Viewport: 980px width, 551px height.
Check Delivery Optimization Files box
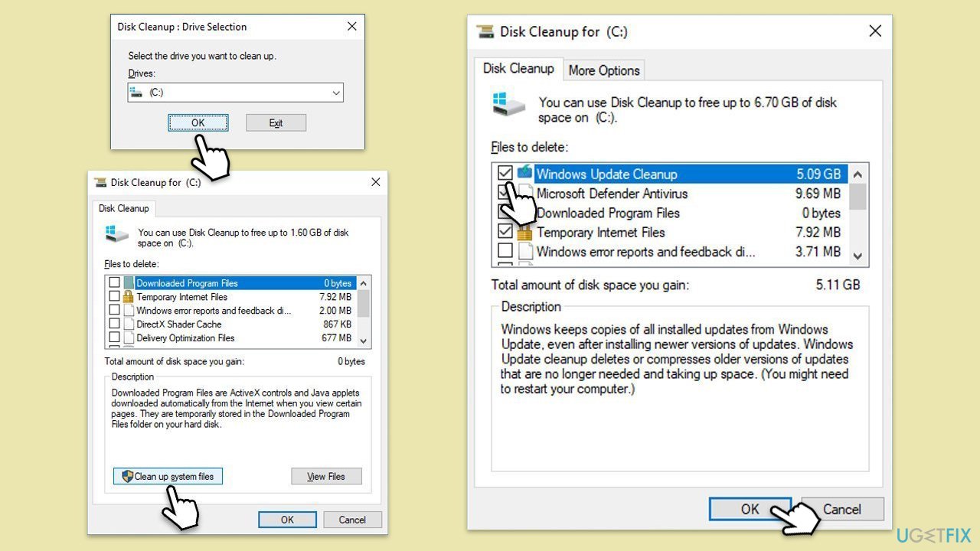tap(114, 338)
